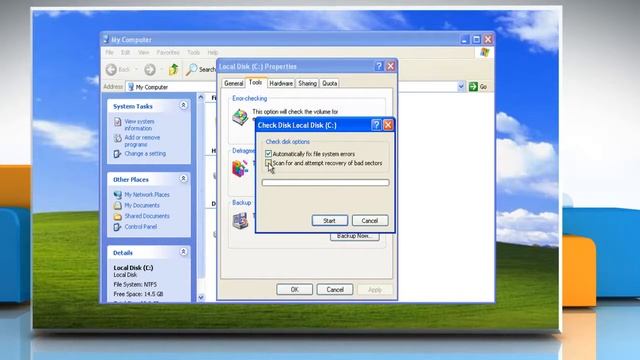Collapse the Details panel
Viewport: 640px width, 360px height.
(x=183, y=251)
